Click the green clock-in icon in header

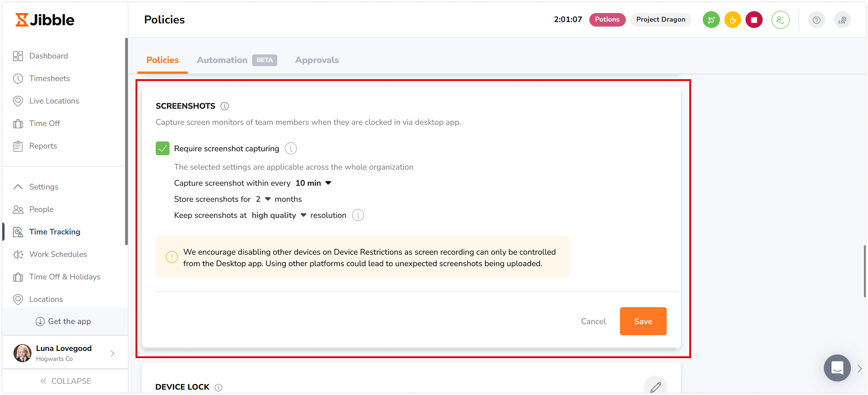711,20
